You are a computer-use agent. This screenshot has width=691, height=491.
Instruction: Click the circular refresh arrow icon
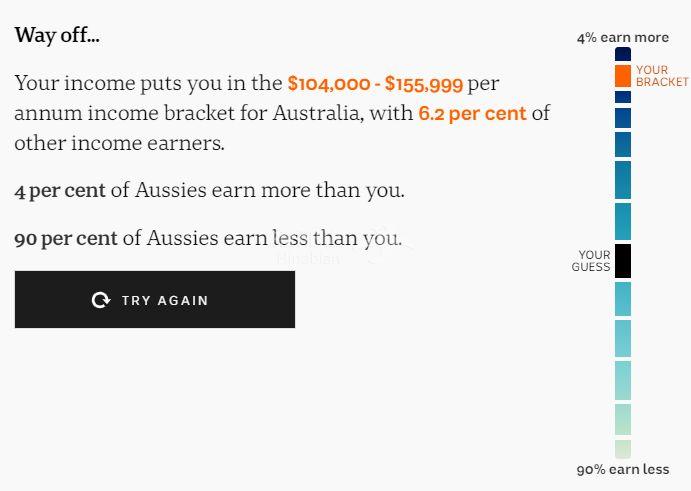tap(101, 300)
